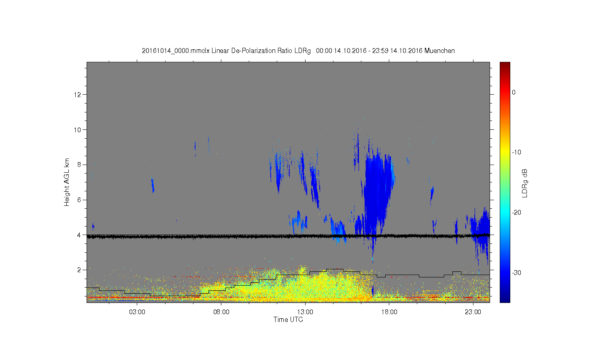Screen dimensions: 607x364
Task: Select the 'Height AGL km' axis label
Action: click(67, 182)
